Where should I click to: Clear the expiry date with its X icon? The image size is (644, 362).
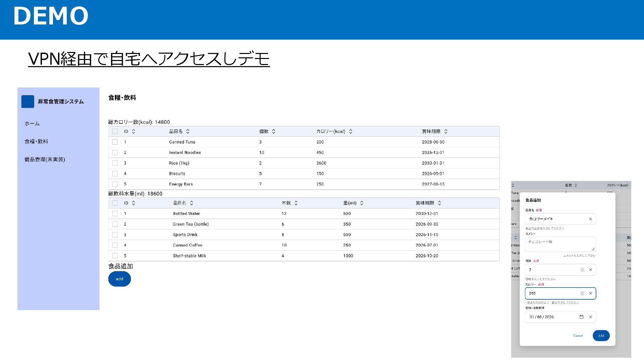click(x=590, y=317)
